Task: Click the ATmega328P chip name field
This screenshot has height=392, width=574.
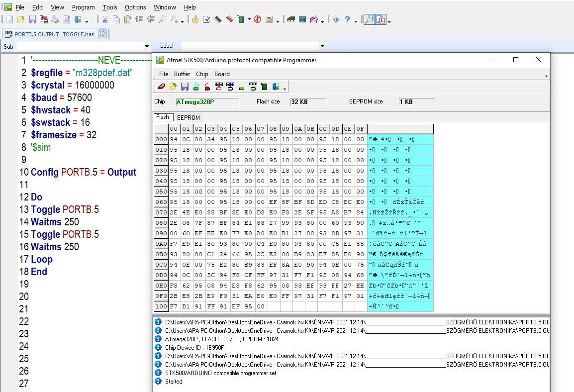Action: 207,101
